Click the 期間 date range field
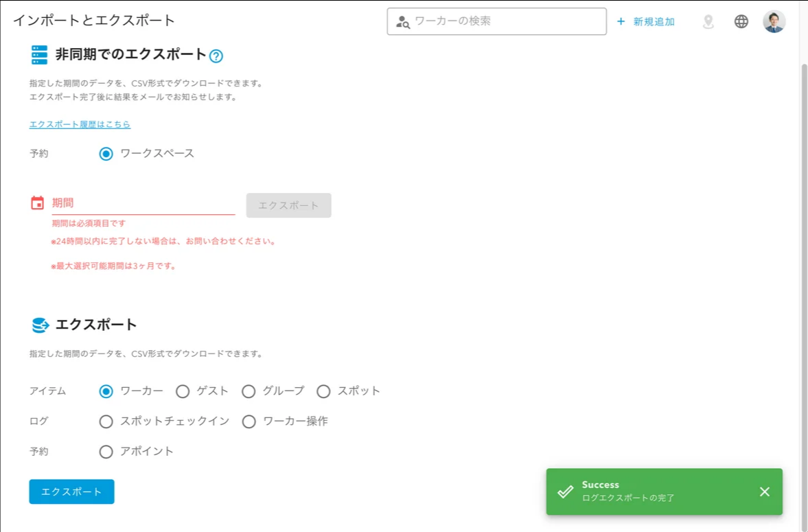This screenshot has height=532, width=808. tap(143, 203)
